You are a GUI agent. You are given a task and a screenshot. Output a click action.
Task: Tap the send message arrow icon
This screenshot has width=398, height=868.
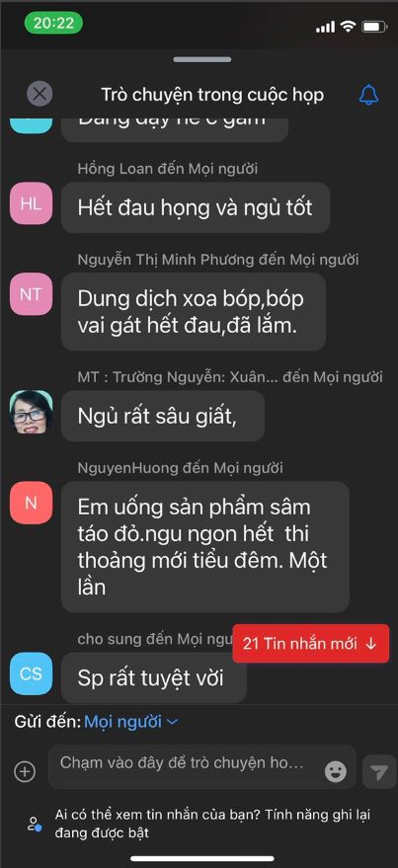(379, 771)
